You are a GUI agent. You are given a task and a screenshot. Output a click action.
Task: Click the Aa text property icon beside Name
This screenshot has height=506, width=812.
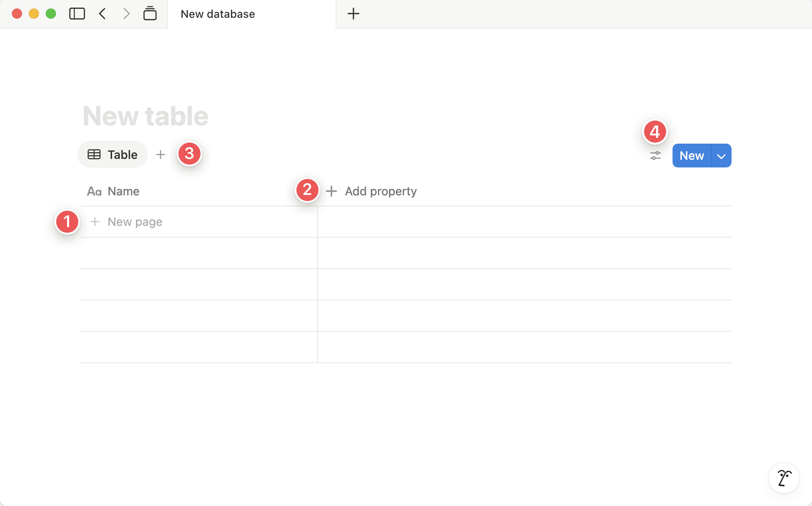click(x=95, y=191)
